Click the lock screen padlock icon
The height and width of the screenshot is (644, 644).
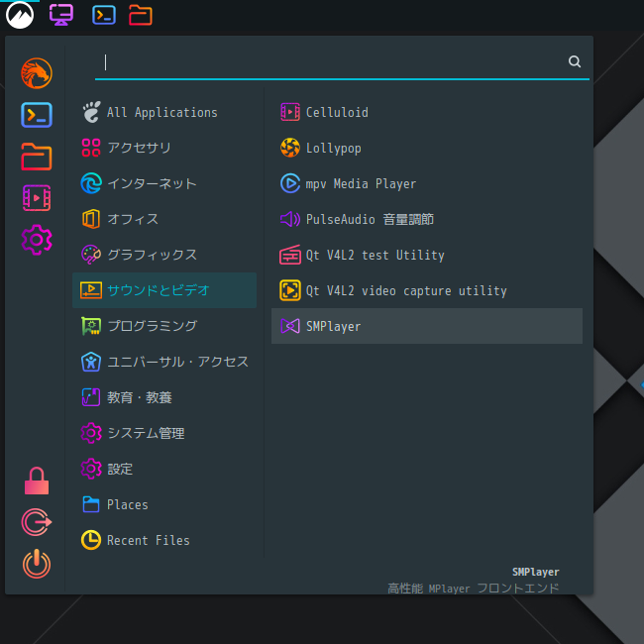[37, 481]
